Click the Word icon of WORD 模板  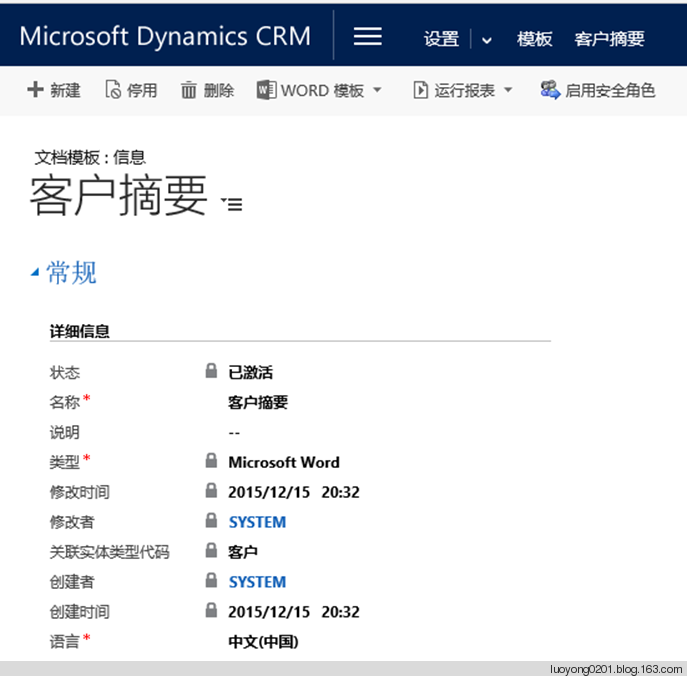point(266,90)
